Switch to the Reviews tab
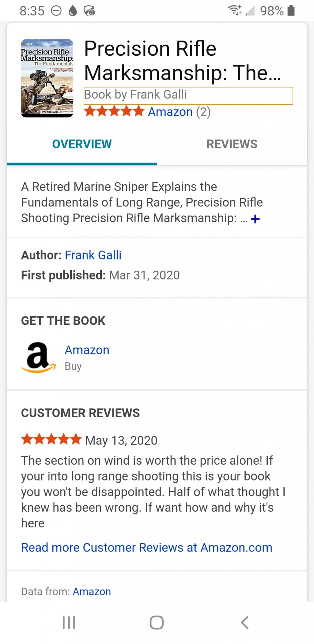 (x=232, y=144)
